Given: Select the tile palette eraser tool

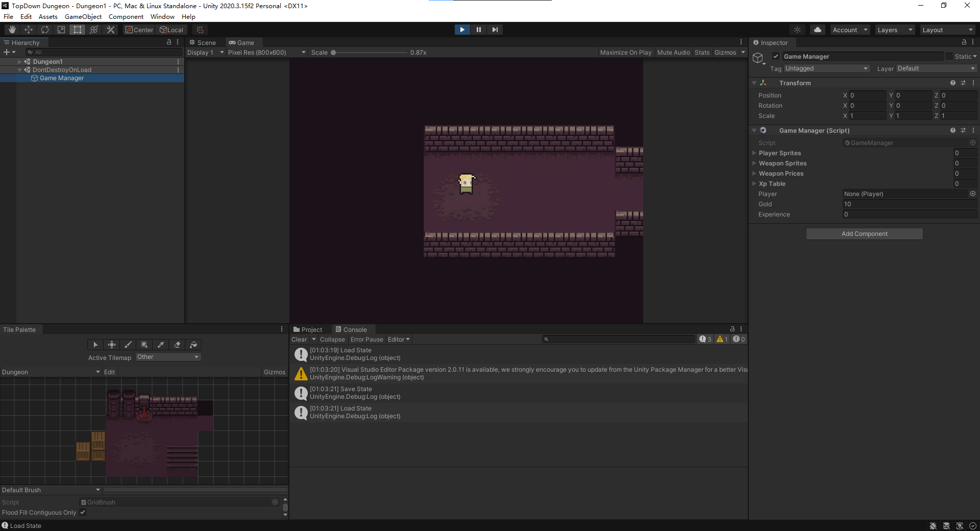Looking at the screenshot, I should pyautogui.click(x=177, y=345).
